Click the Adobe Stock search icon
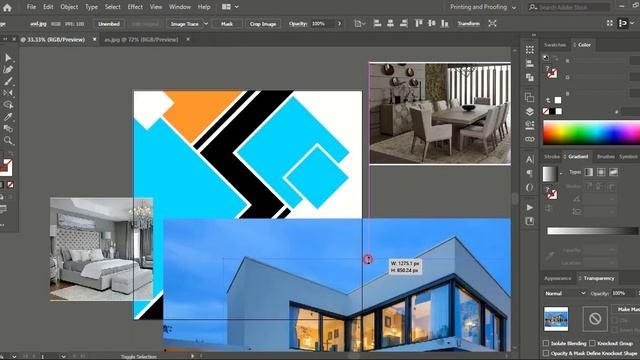Image resolution: width=640 pixels, height=360 pixels. [533, 7]
